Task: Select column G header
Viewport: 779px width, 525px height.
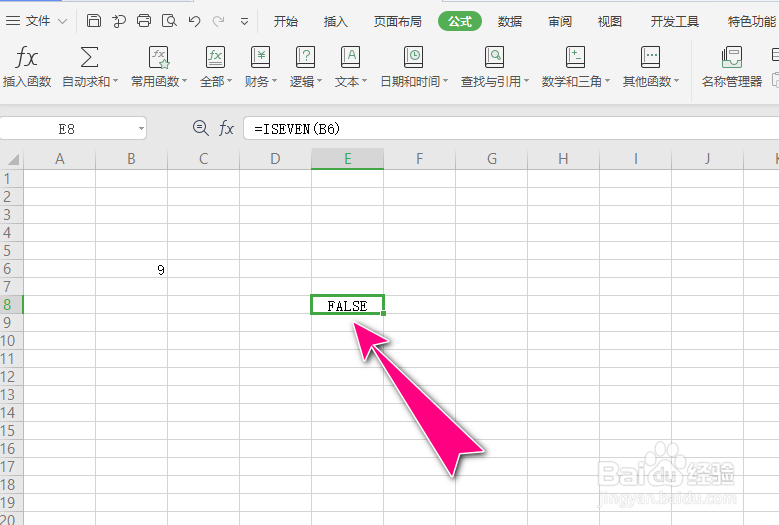Action: pos(491,159)
